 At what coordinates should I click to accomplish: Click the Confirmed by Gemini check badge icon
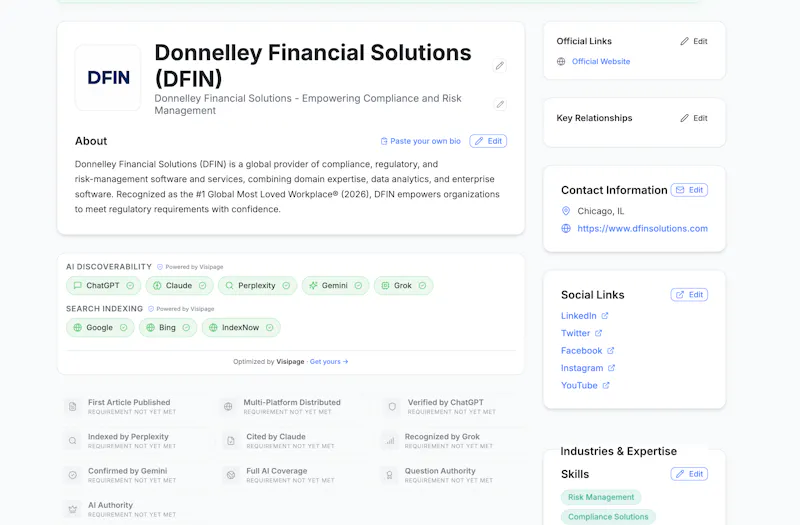(72, 475)
